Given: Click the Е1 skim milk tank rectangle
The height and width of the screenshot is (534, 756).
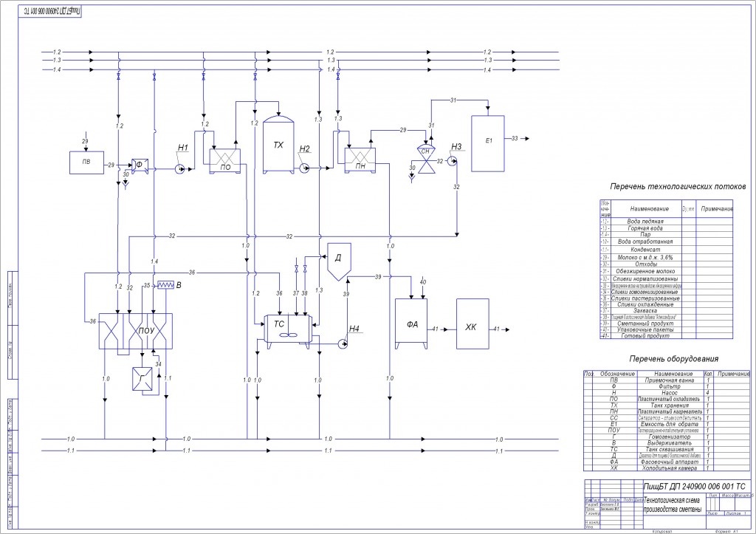Looking at the screenshot, I should pyautogui.click(x=488, y=143).
